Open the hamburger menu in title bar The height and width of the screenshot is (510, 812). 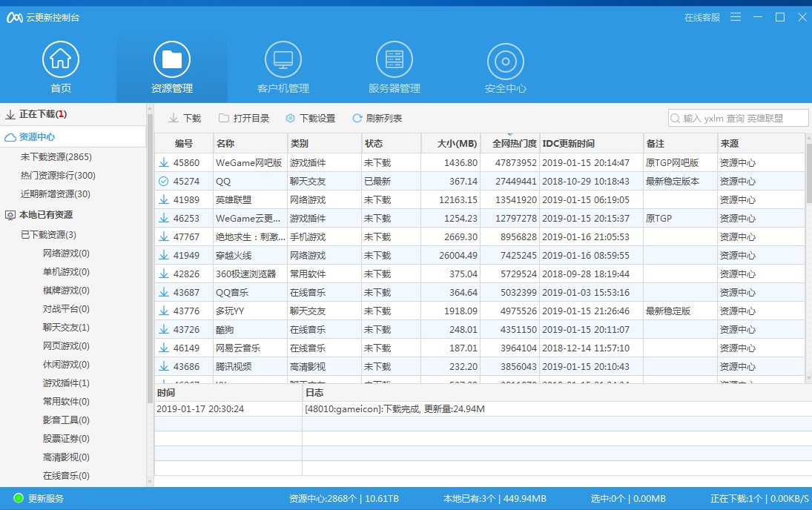tap(736, 17)
